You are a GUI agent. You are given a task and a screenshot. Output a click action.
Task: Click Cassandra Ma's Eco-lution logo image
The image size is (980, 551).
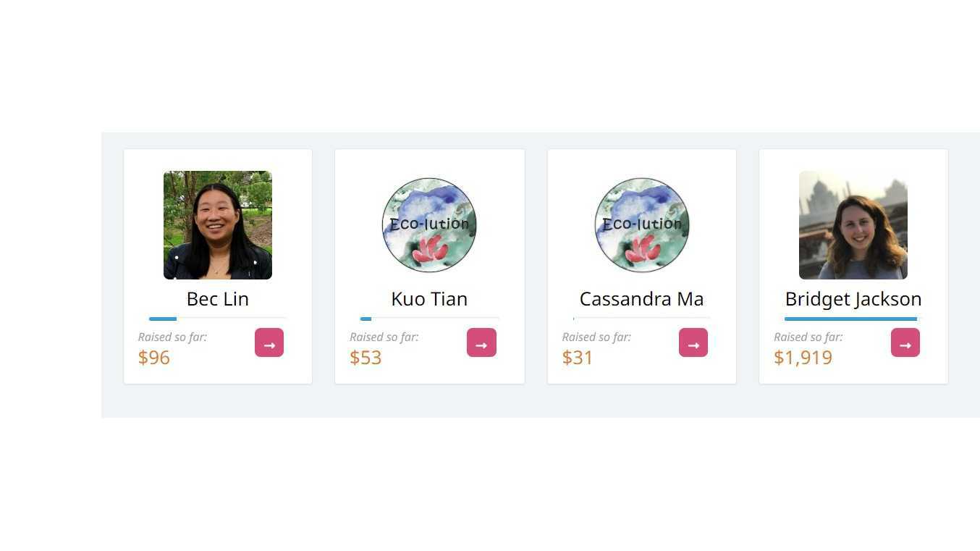641,225
